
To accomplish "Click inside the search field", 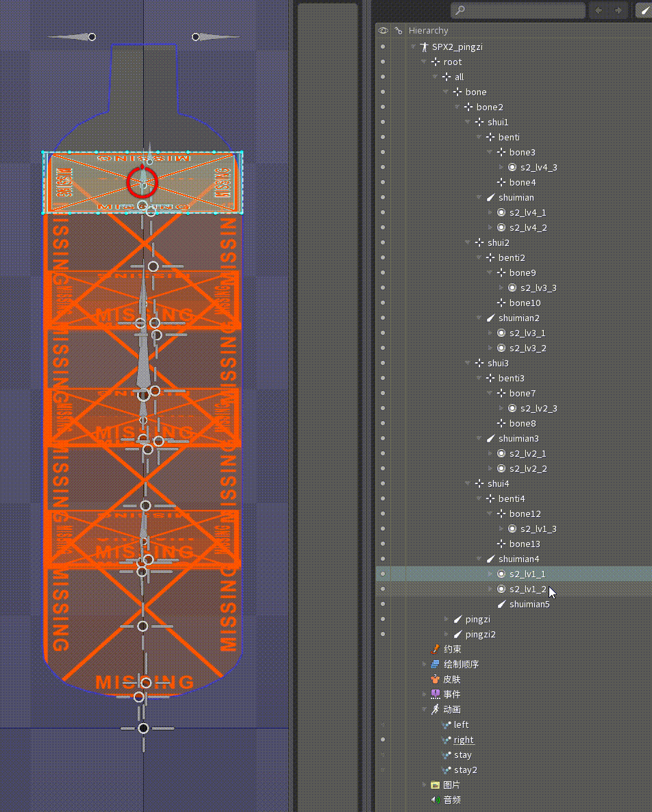I will pyautogui.click(x=518, y=10).
